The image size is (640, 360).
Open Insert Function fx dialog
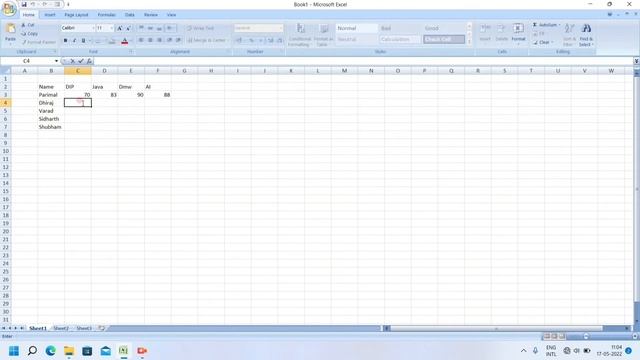point(89,61)
